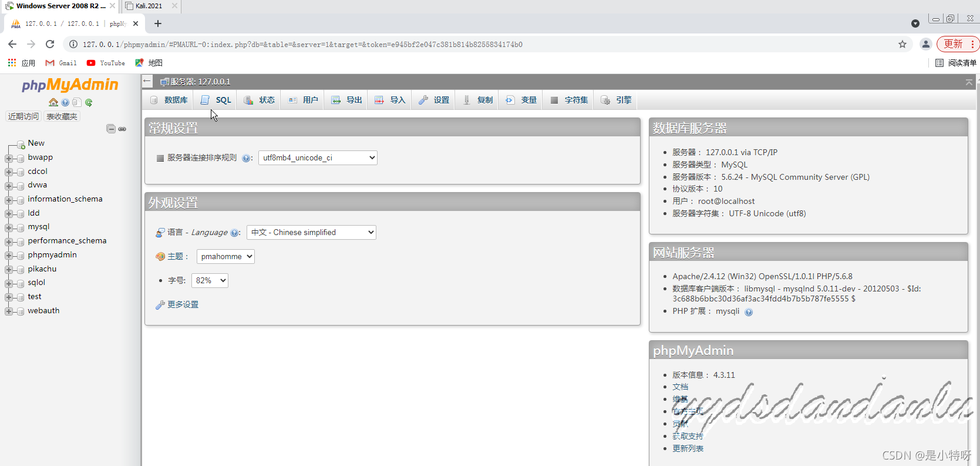Open the YouTube bookmark

[106, 63]
